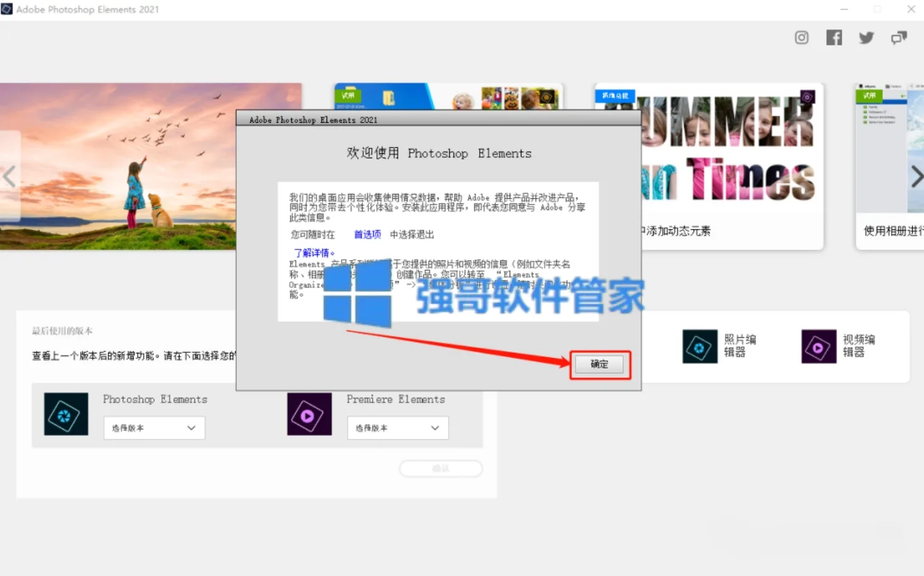
Task: Open the 首选项 preferences link
Action: point(368,234)
